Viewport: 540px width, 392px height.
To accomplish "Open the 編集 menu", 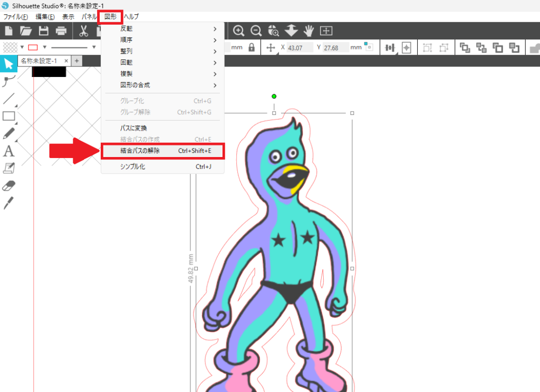I will pyautogui.click(x=45, y=16).
